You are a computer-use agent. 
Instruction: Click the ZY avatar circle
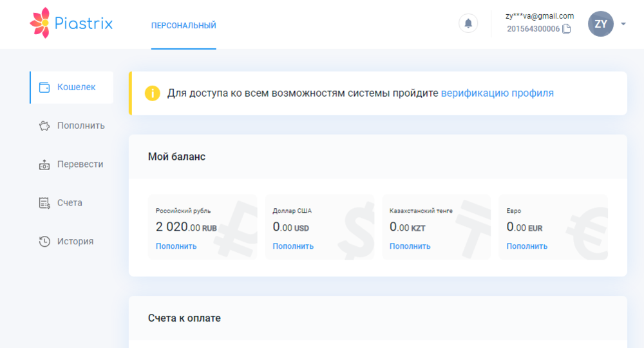(x=600, y=24)
